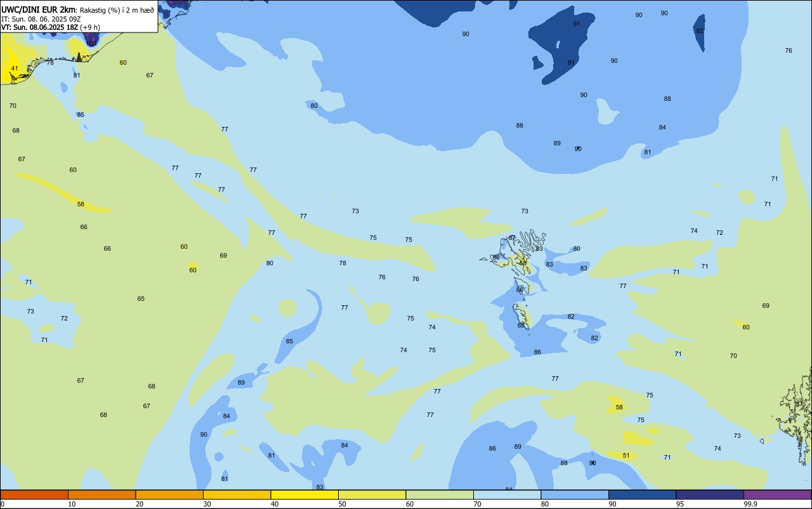Screen dimensions: 812x509
Task: Select the legend tick label 99.9
Action: 750,504
